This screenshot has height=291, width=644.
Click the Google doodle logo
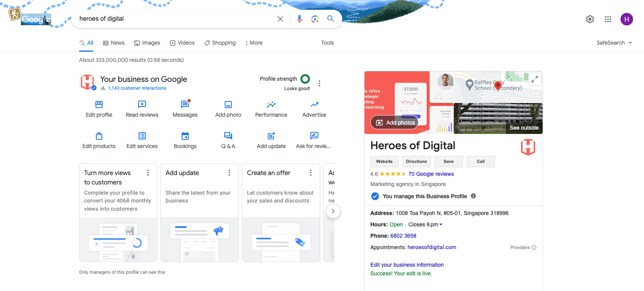click(30, 17)
